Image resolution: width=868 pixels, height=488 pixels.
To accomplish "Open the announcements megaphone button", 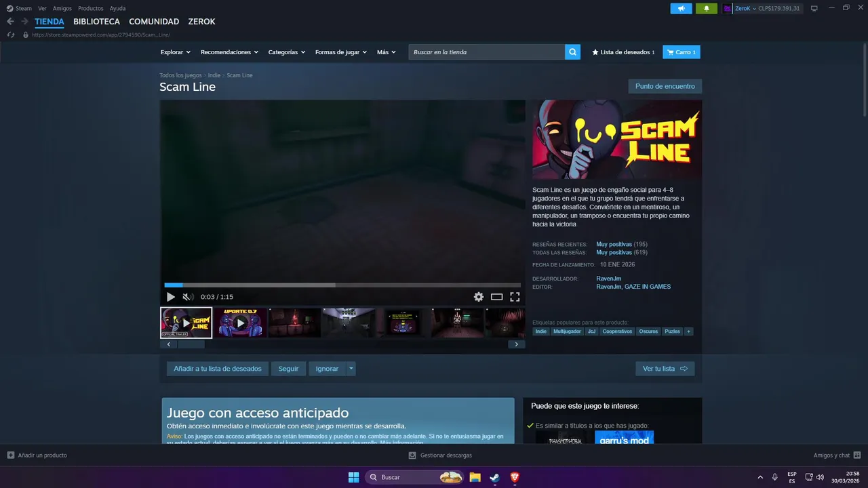I will (681, 8).
